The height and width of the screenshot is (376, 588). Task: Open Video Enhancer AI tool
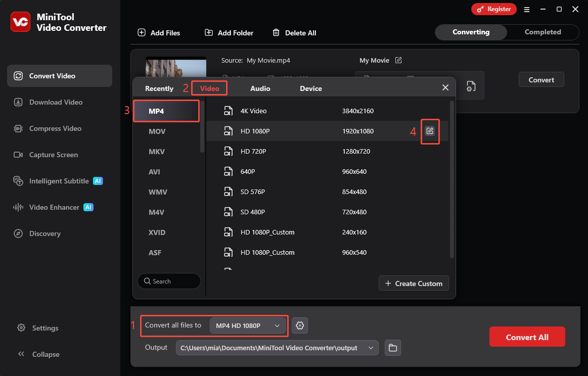click(60, 207)
